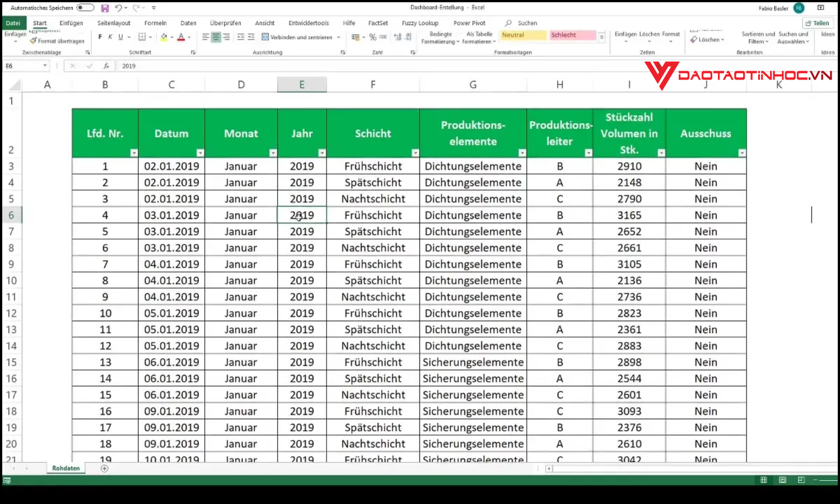
Task: Expand the cell styles gallery
Action: (602, 37)
